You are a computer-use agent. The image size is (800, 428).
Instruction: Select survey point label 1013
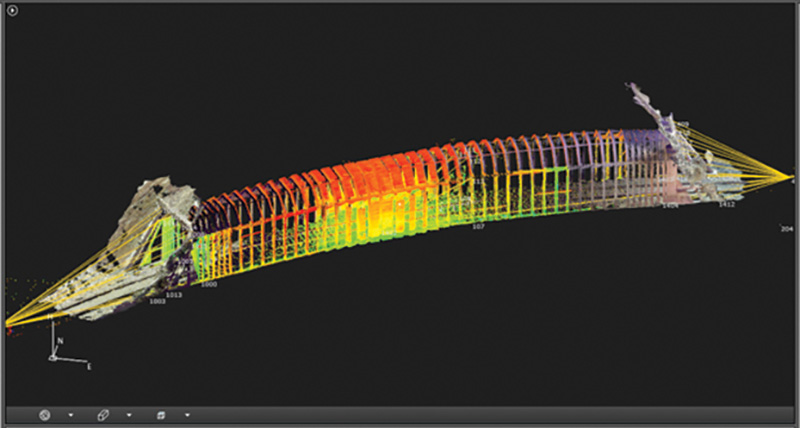click(174, 295)
